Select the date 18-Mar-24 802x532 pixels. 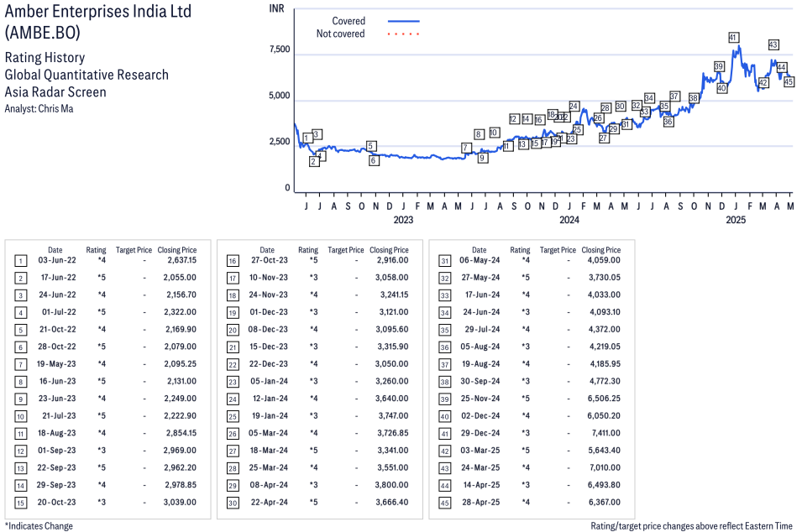point(269,451)
